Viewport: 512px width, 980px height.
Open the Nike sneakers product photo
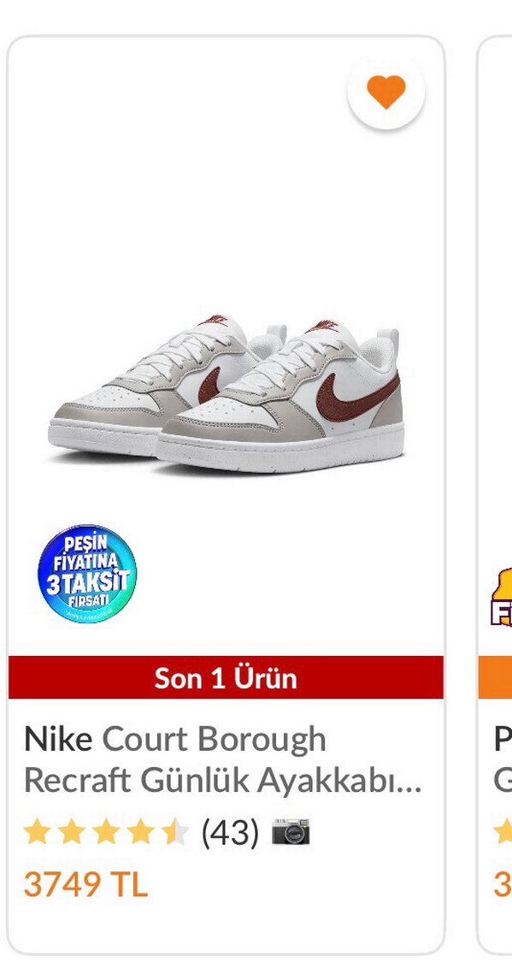point(226,393)
